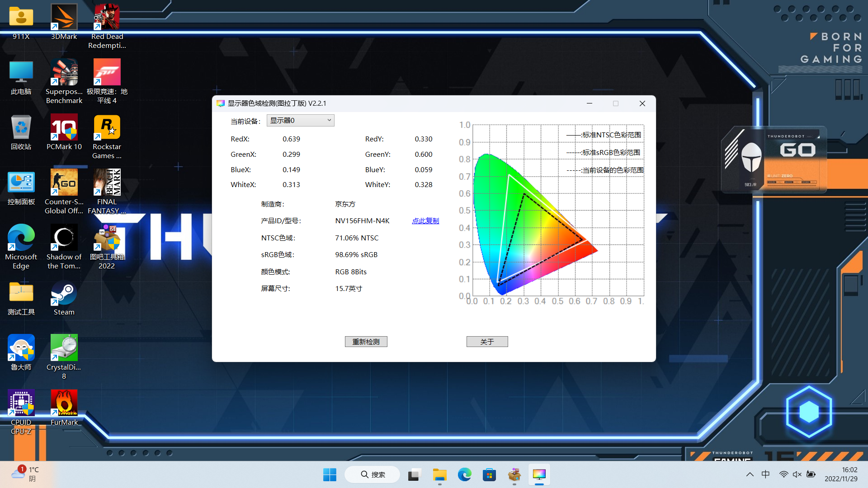Show hidden icons in system tray
Image resolution: width=868 pixels, height=488 pixels.
750,474
